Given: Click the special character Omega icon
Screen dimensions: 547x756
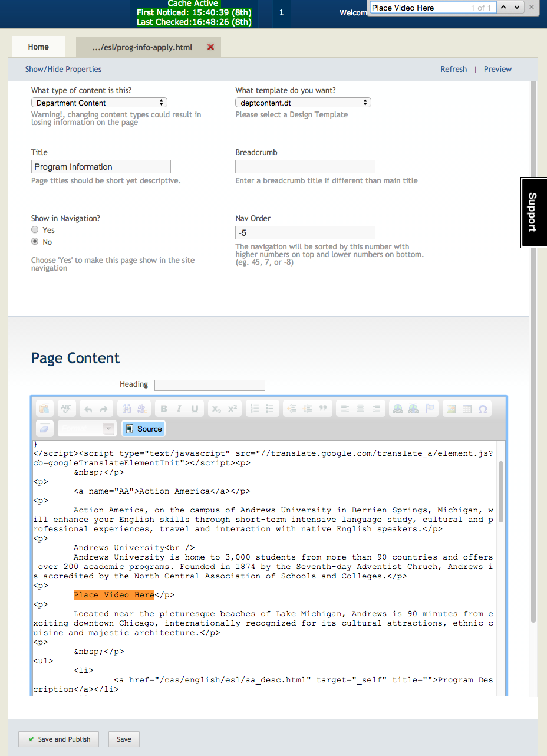Looking at the screenshot, I should [483, 409].
